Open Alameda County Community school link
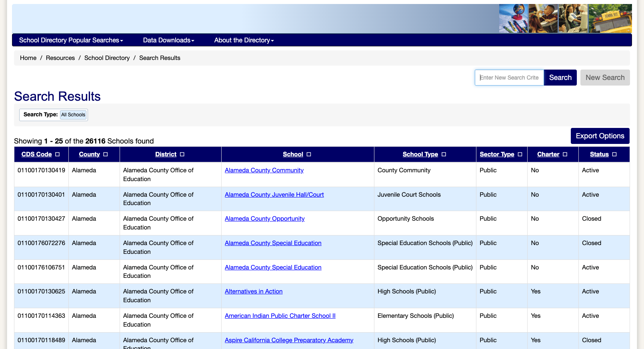This screenshot has height=349, width=644. (264, 170)
